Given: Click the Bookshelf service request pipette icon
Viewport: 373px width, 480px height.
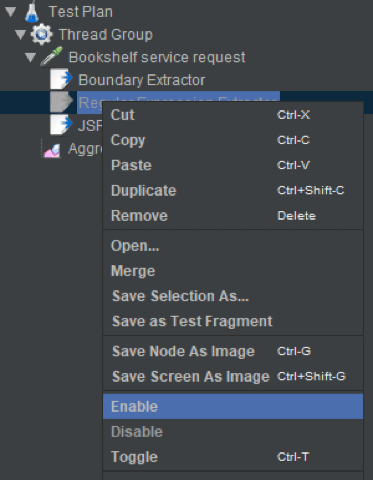Looking at the screenshot, I should click(51, 56).
